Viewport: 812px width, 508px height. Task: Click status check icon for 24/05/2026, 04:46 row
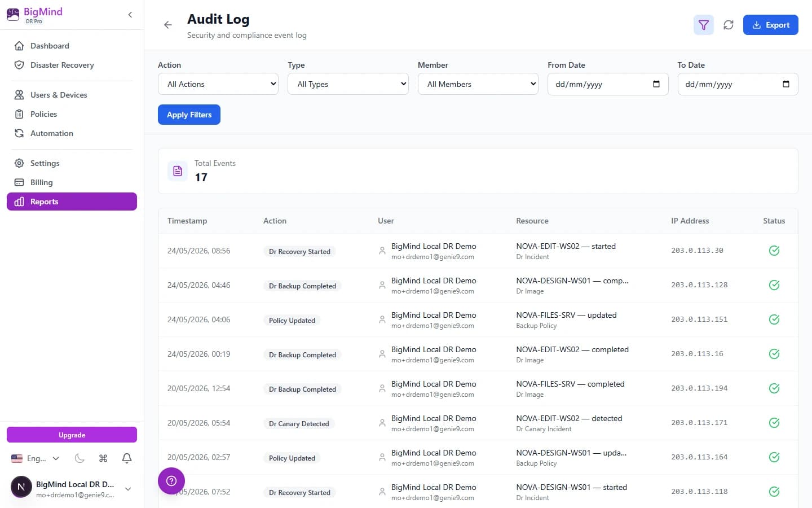tap(774, 285)
